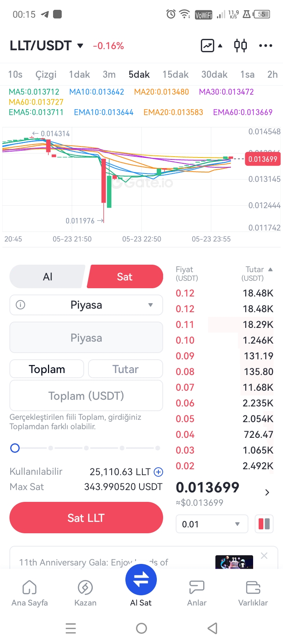Tap the Toplam (USDT) input field

click(86, 395)
